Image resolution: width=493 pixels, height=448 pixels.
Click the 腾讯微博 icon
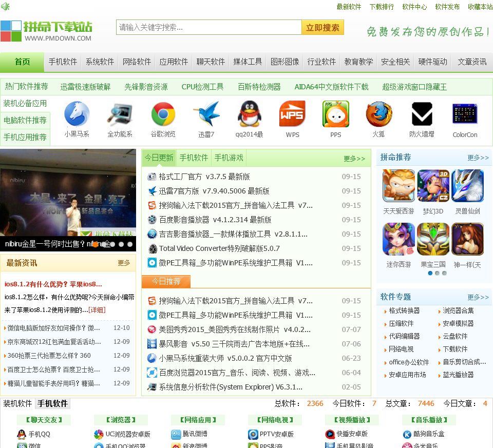(x=176, y=434)
